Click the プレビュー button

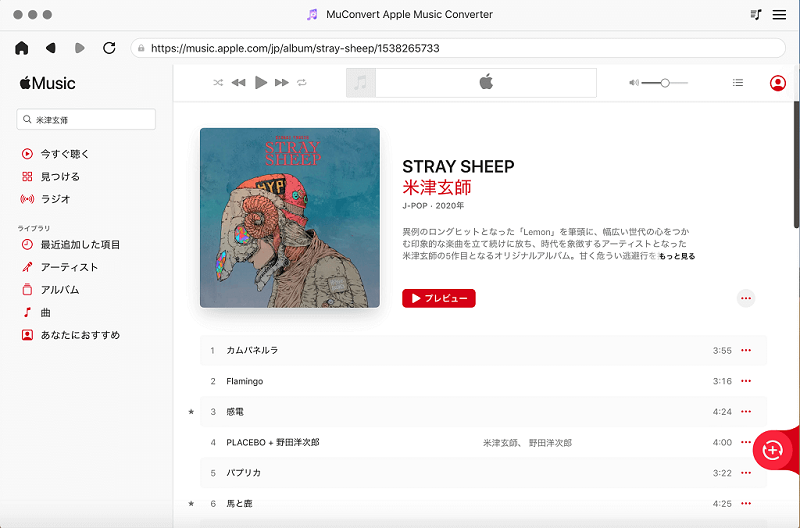(439, 298)
